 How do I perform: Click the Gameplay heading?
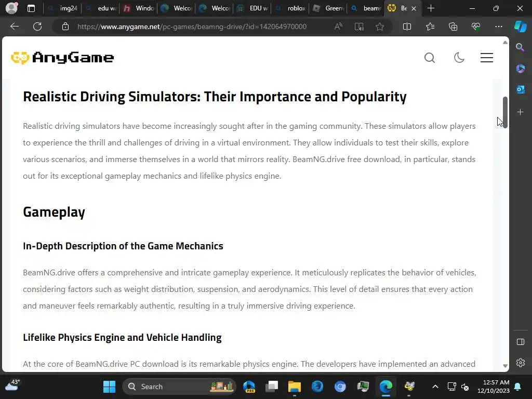pyautogui.click(x=54, y=212)
